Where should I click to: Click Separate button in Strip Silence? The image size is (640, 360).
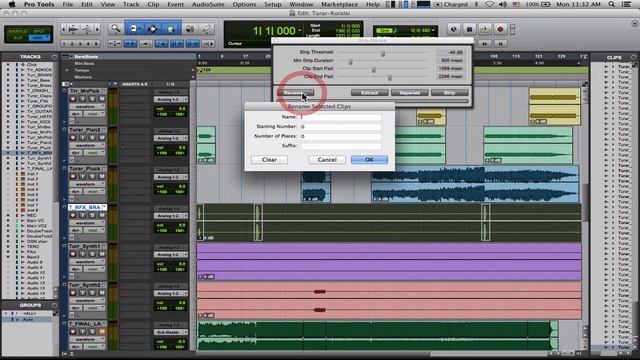pos(409,93)
